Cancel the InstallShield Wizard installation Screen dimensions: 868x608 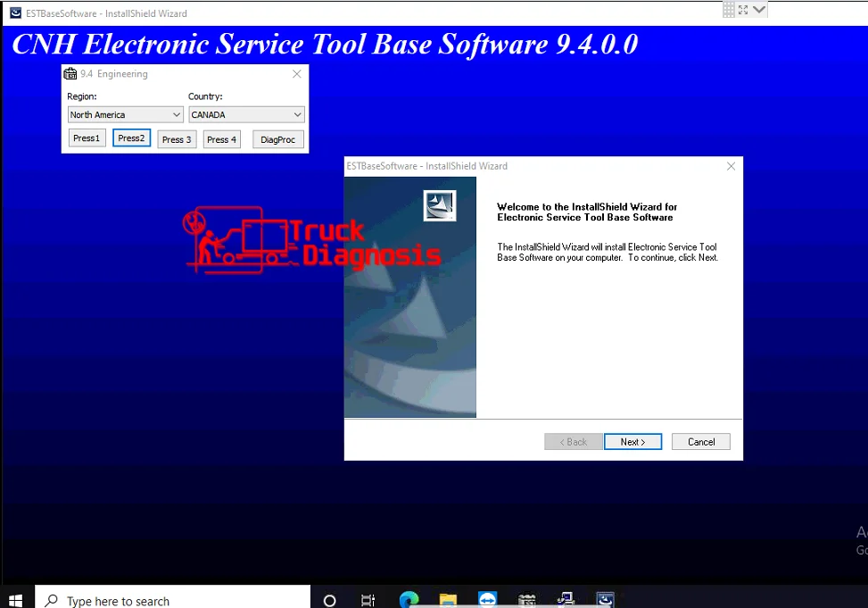click(x=701, y=442)
